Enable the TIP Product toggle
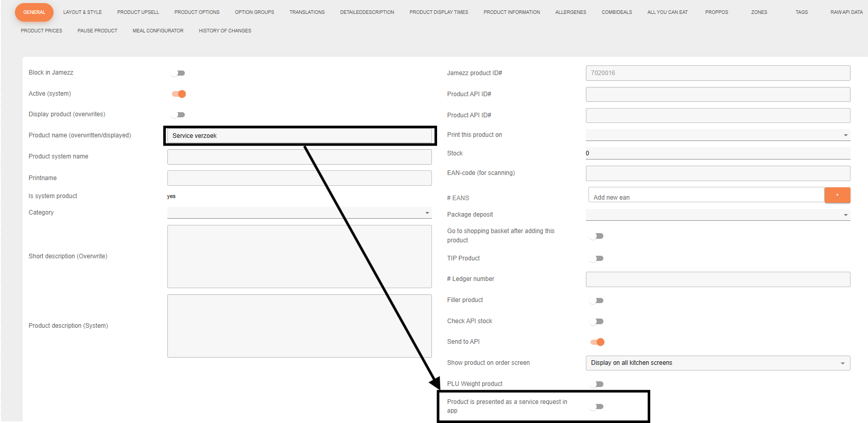The width and height of the screenshot is (868, 423). tap(597, 258)
